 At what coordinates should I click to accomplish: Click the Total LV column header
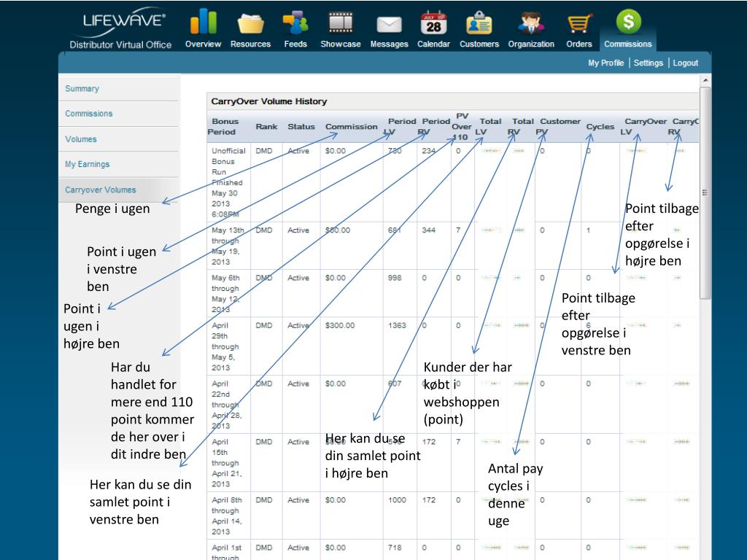tap(488, 127)
